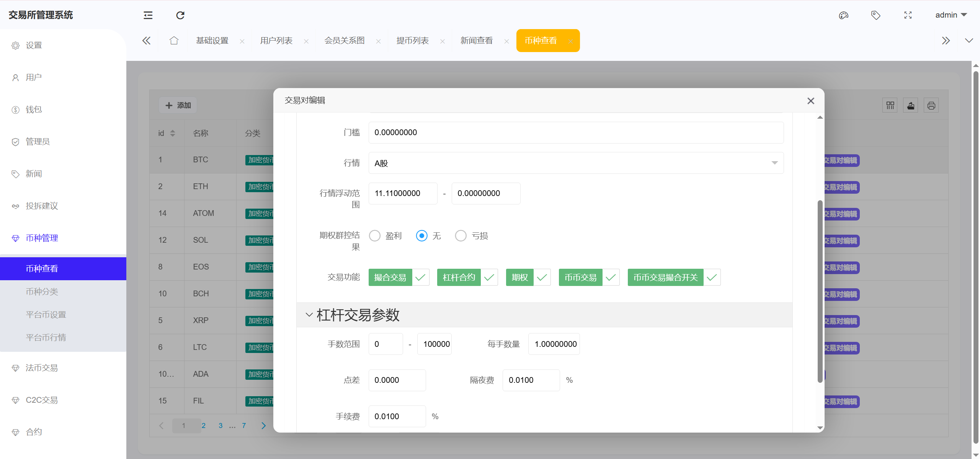
Task: Click the export icon above the table
Action: point(911,105)
